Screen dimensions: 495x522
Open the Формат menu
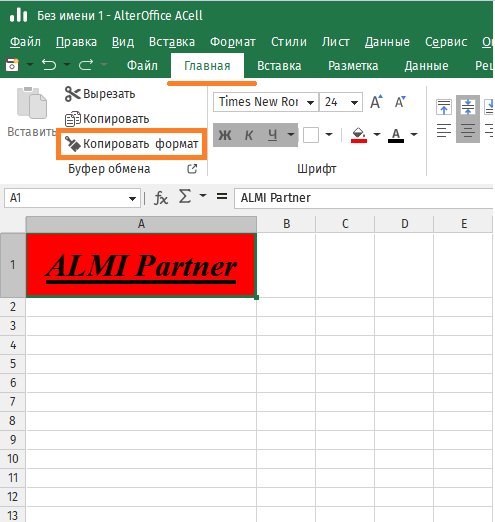[233, 42]
